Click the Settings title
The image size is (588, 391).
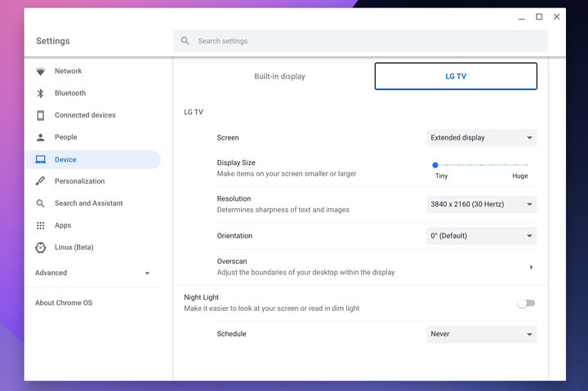click(x=53, y=41)
